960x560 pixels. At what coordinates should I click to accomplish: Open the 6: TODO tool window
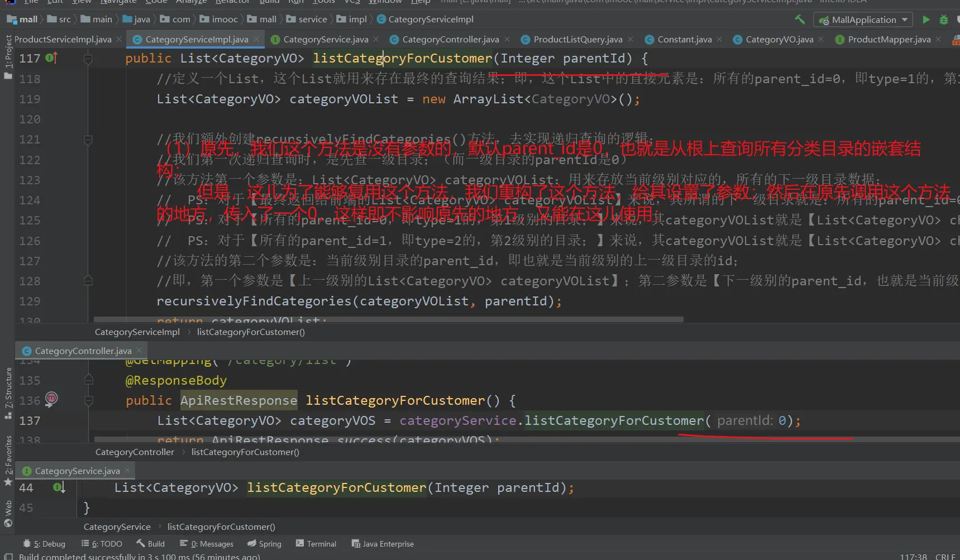[x=102, y=544]
